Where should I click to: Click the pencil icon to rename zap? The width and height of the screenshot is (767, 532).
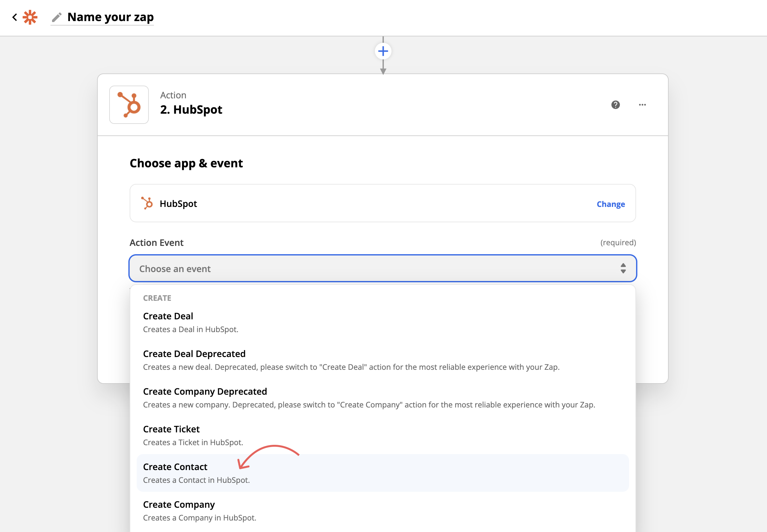pos(57,17)
